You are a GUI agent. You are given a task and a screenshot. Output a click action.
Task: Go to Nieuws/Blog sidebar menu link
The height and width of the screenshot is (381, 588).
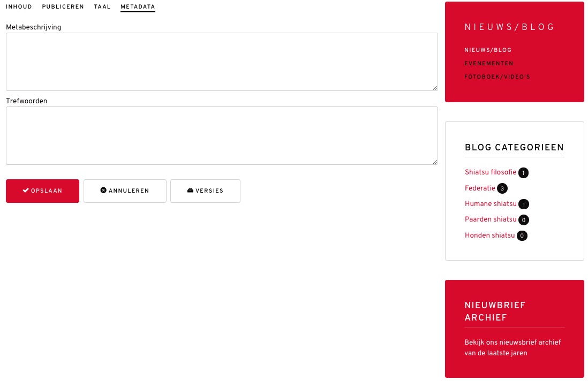(488, 50)
